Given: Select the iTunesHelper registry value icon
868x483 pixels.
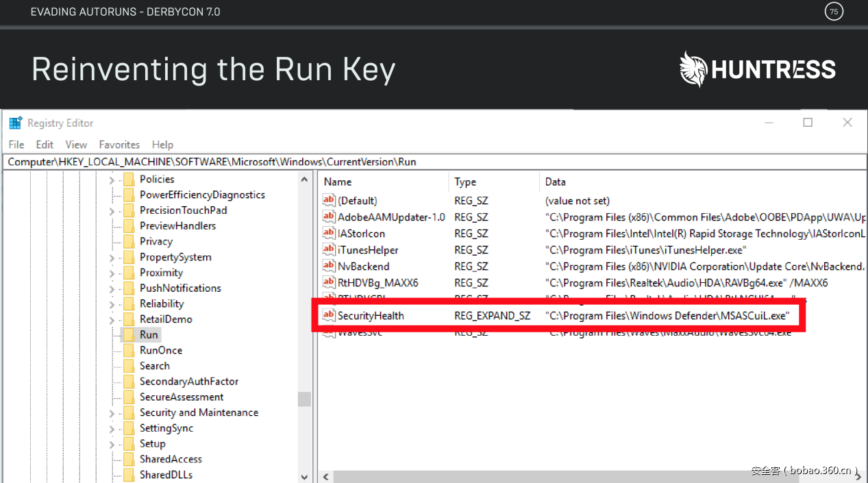Looking at the screenshot, I should click(329, 250).
